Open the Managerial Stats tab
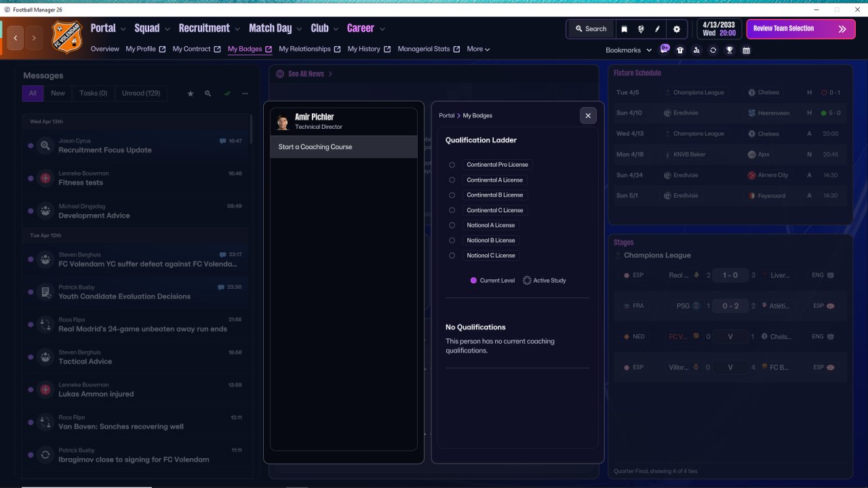Viewport: 868px width, 488px height. point(429,49)
